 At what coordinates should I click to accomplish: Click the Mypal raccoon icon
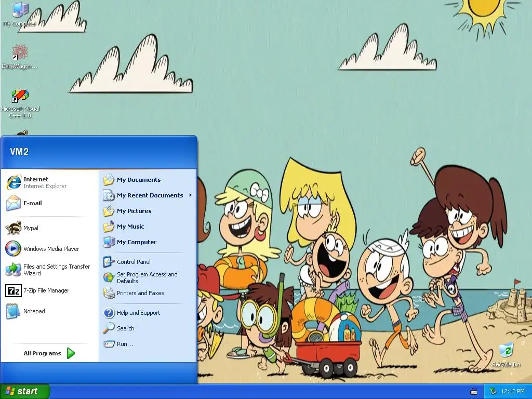(14, 228)
